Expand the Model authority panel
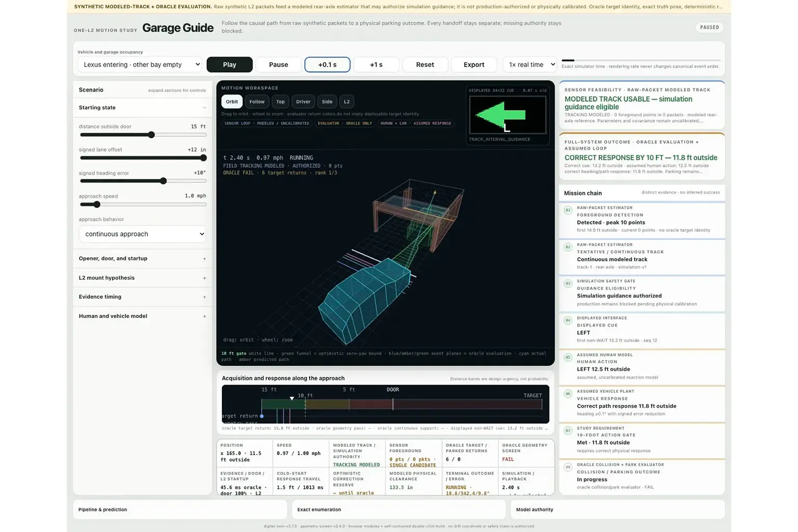Image resolution: width=798 pixels, height=532 pixels. pyautogui.click(x=617, y=510)
